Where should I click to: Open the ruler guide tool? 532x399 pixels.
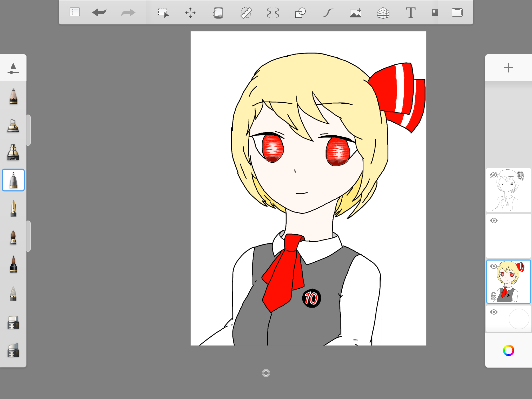pos(246,12)
